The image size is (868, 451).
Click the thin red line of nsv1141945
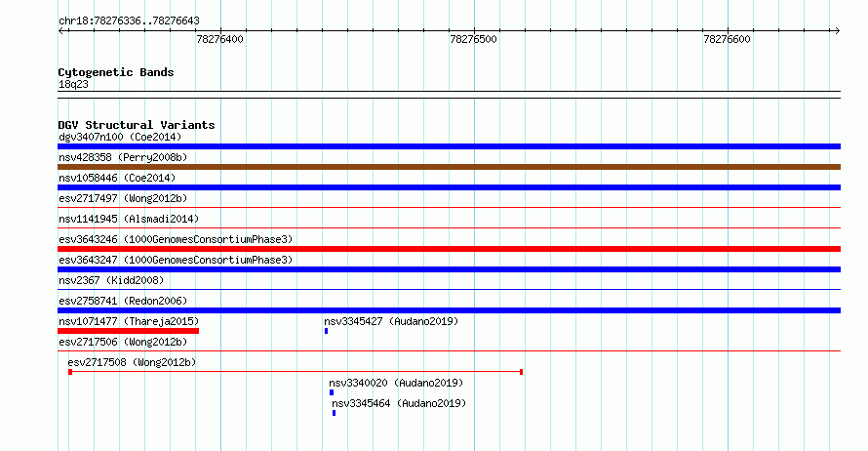click(x=449, y=228)
